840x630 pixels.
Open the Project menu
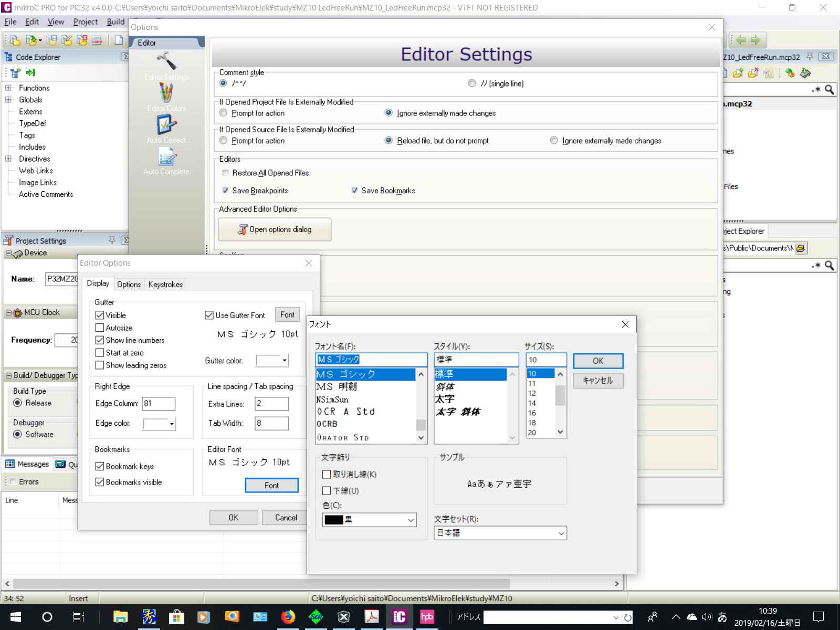[x=86, y=22]
